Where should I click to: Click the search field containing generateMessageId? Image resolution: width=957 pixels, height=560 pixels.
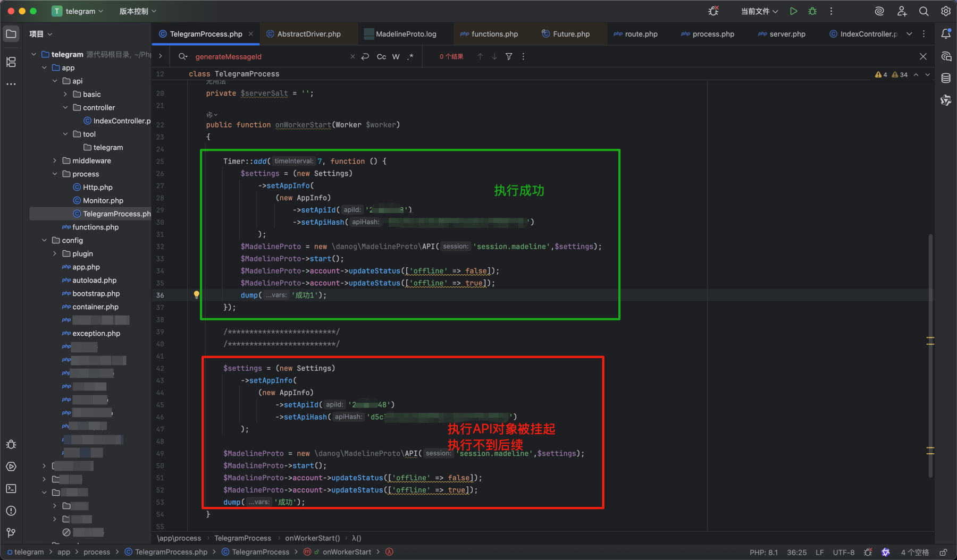pyautogui.click(x=268, y=56)
